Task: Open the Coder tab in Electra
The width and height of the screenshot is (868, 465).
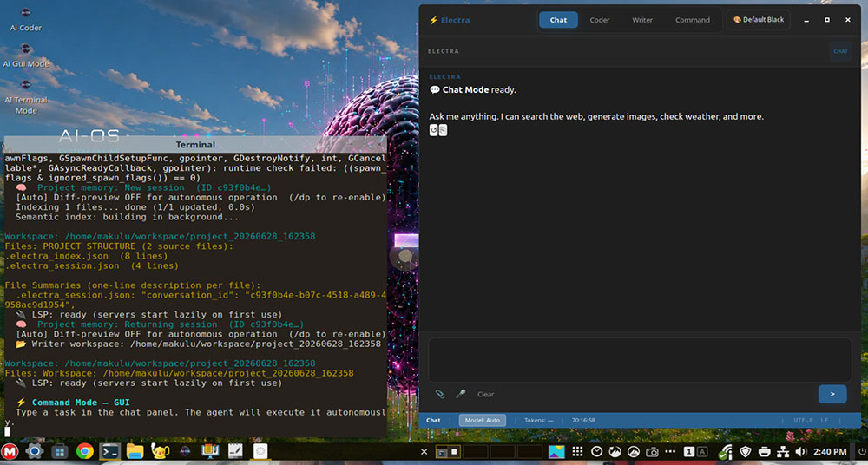Action: (x=600, y=20)
